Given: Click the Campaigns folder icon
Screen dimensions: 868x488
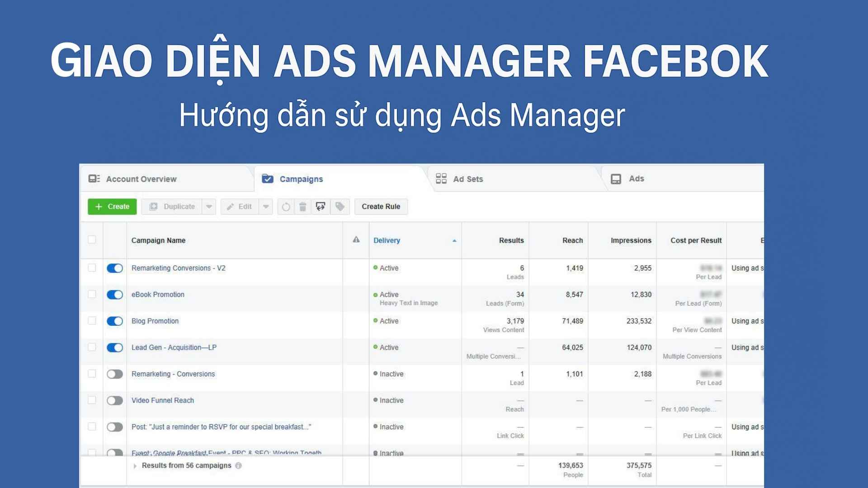Looking at the screenshot, I should click(268, 178).
